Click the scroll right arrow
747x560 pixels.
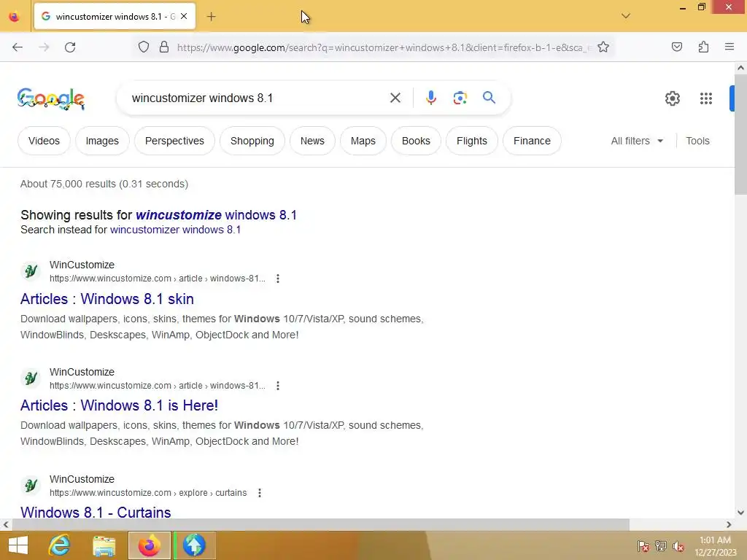point(729,525)
